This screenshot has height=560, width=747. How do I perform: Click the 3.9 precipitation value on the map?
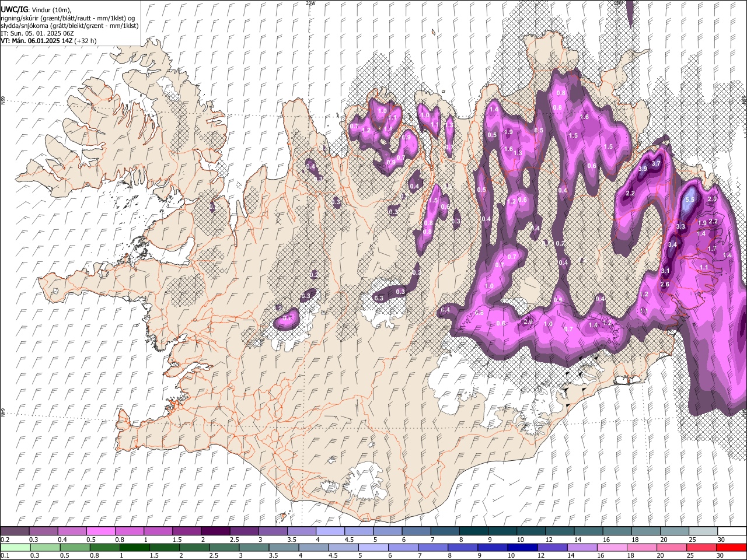643,169
